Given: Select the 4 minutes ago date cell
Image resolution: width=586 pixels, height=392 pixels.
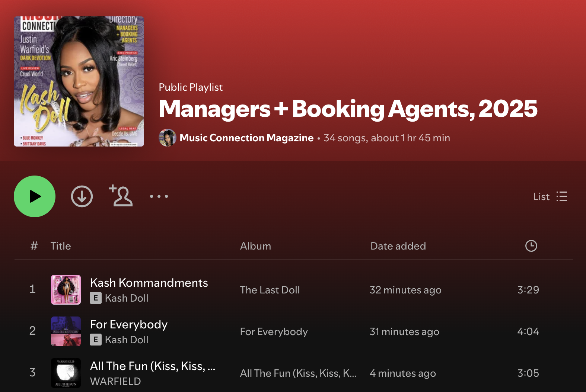Looking at the screenshot, I should [x=403, y=373].
